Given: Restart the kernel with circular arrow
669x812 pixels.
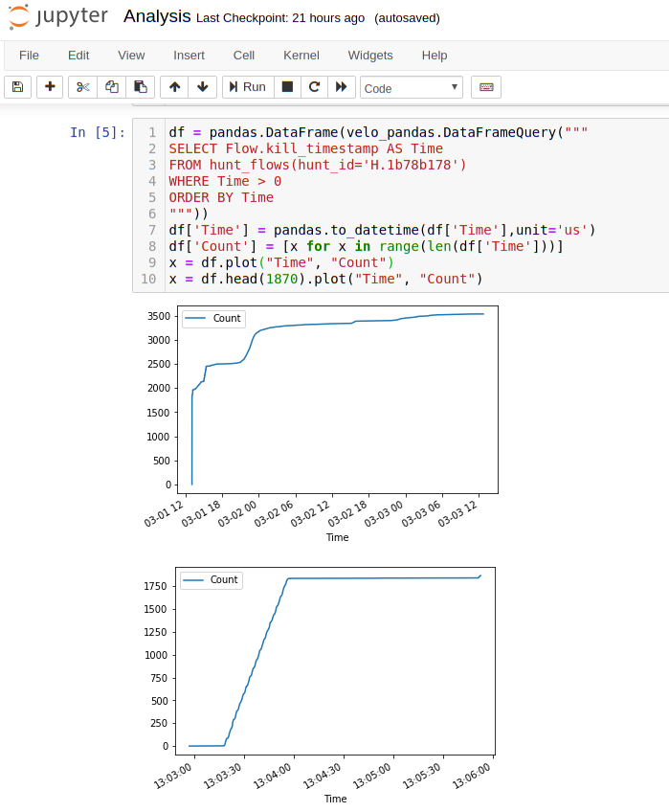Looking at the screenshot, I should tap(314, 87).
